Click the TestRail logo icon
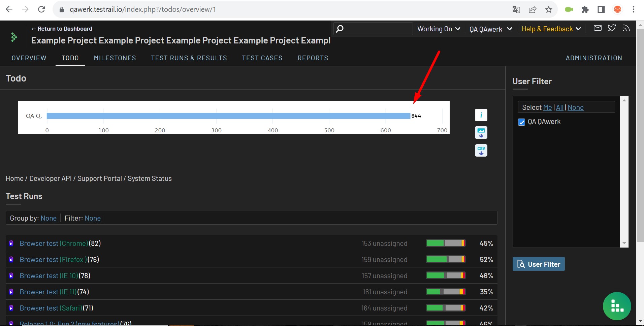The image size is (644, 326). [x=14, y=37]
